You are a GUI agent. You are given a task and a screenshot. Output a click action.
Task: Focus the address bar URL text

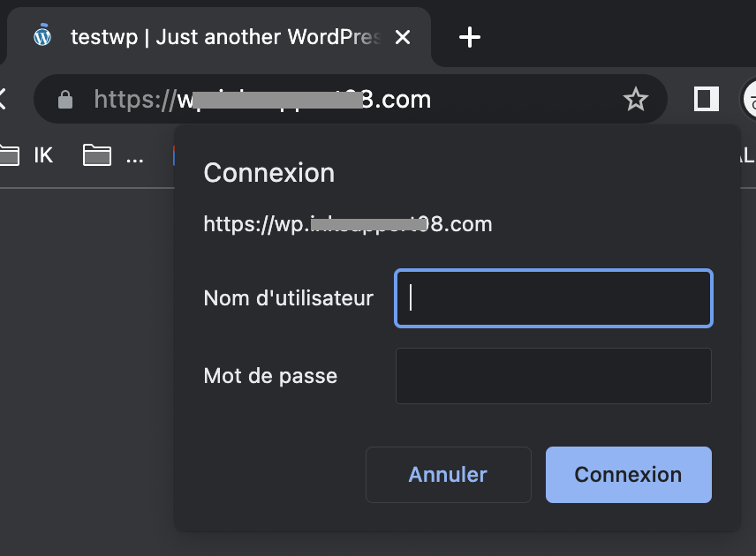pyautogui.click(x=262, y=99)
